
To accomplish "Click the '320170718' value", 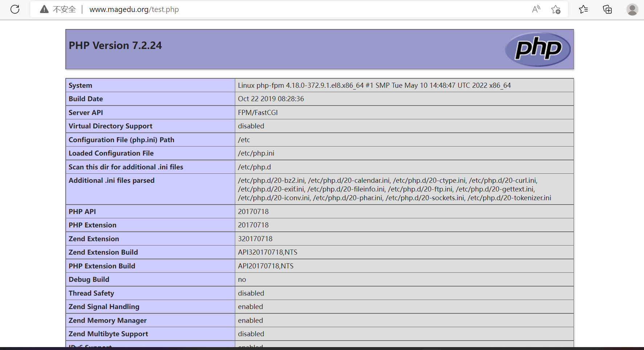I will (255, 239).
